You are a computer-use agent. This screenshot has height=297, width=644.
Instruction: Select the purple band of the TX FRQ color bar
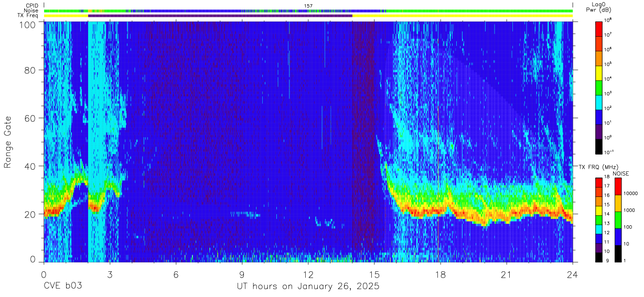[x=598, y=247]
